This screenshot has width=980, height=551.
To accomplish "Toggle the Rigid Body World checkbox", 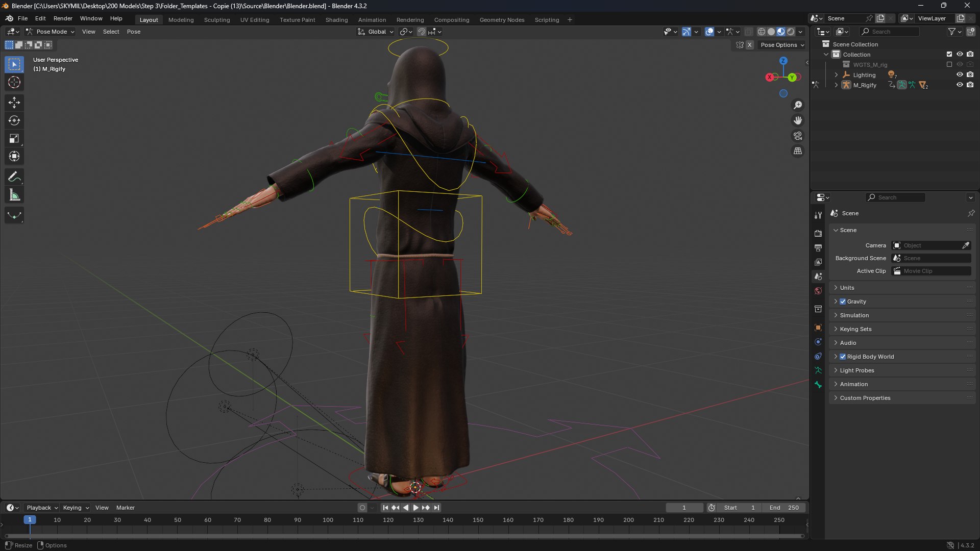I will click(x=843, y=357).
